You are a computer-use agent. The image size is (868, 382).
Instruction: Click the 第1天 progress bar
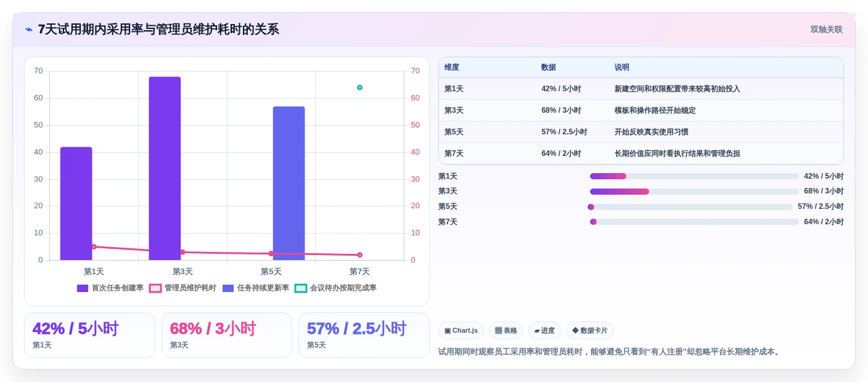pyautogui.click(x=694, y=176)
